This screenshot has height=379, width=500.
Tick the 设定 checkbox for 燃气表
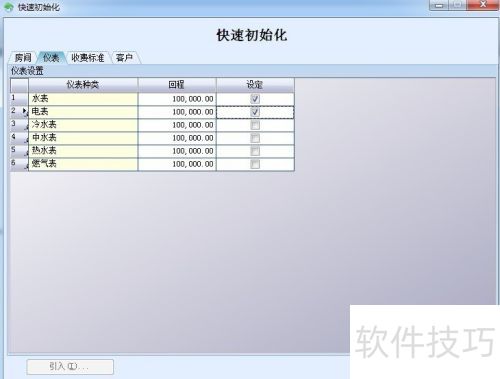(x=255, y=164)
